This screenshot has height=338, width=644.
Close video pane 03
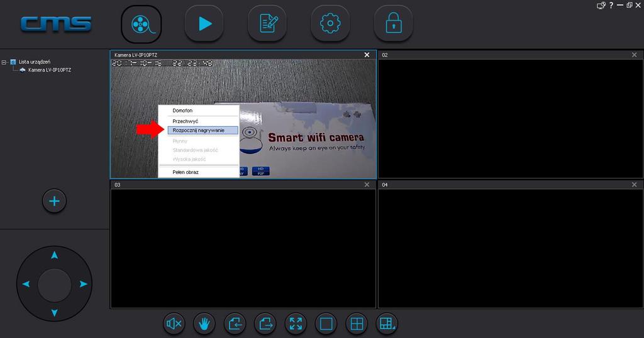367,185
